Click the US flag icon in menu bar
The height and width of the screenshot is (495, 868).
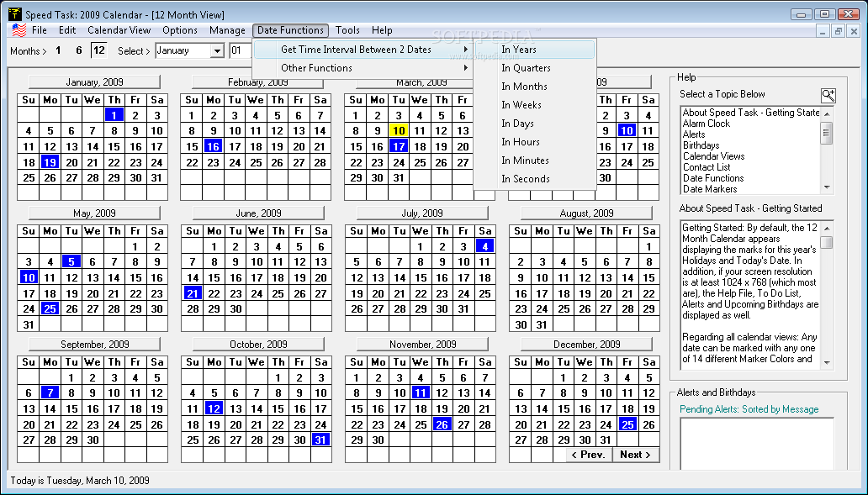pos(19,30)
